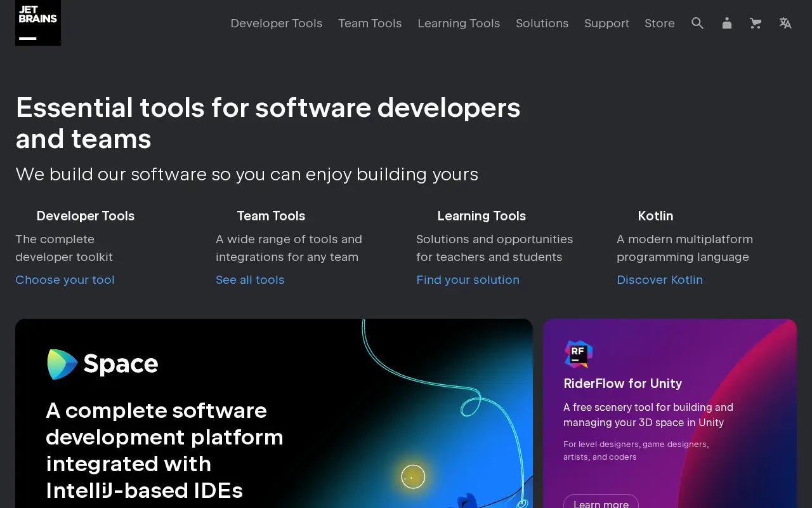812x508 pixels.
Task: Open the Learning Tools menu
Action: click(x=459, y=23)
